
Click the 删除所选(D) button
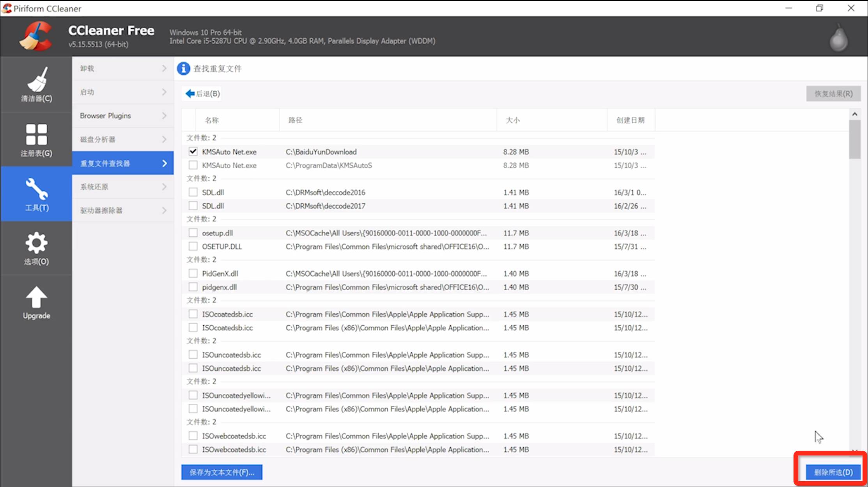833,472
